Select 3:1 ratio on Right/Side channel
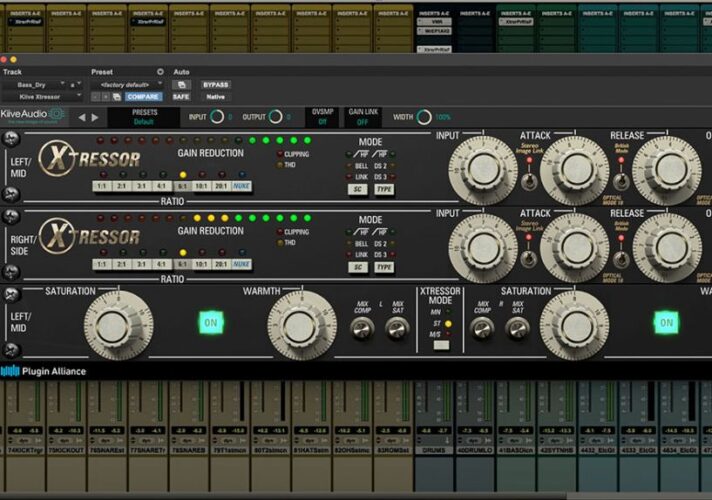This screenshot has height=500, width=712. (x=142, y=264)
